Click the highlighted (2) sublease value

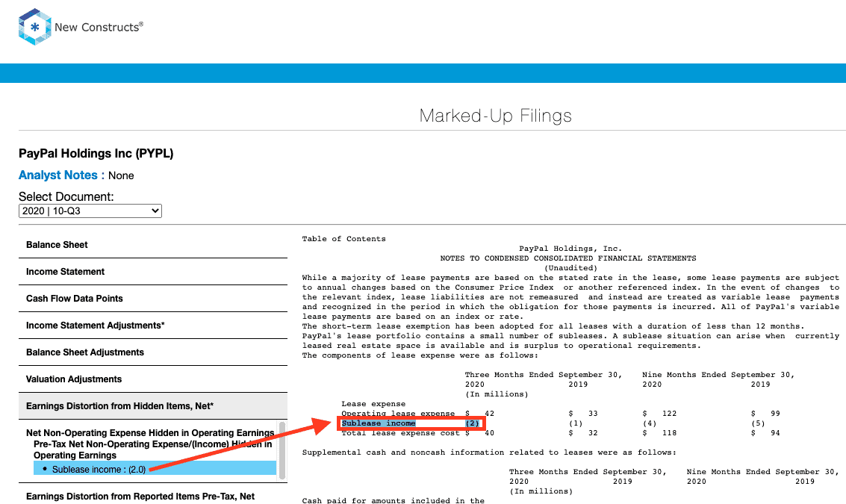(x=472, y=423)
